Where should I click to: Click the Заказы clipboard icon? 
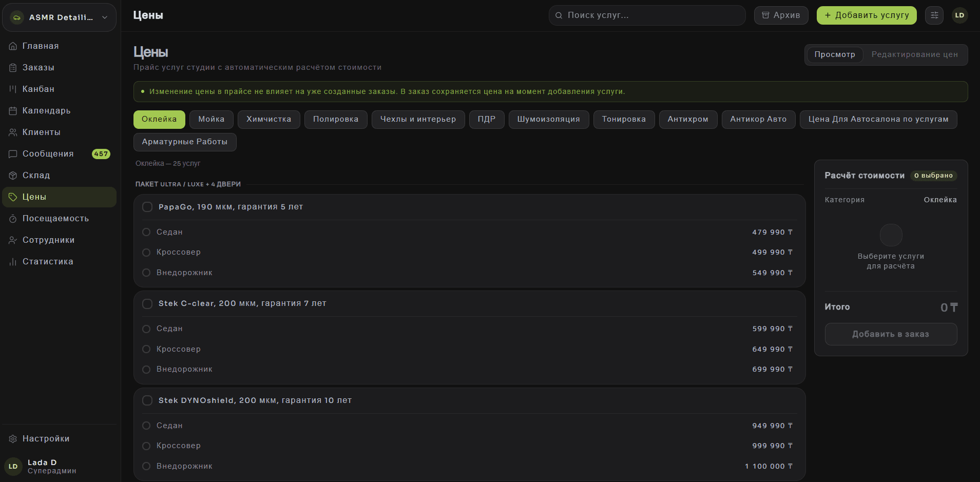tap(13, 68)
